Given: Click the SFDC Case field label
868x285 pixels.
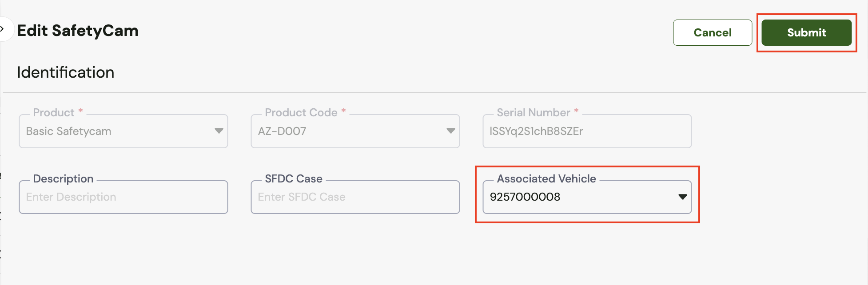Looking at the screenshot, I should (x=293, y=179).
